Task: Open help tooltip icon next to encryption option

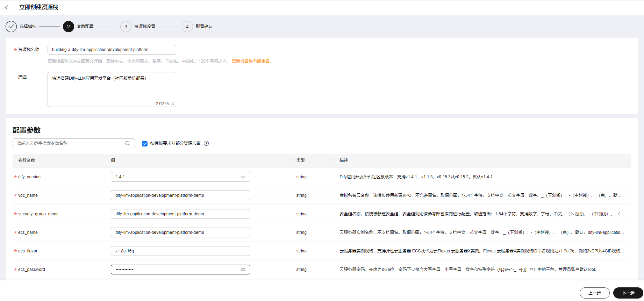Action: (x=206, y=143)
